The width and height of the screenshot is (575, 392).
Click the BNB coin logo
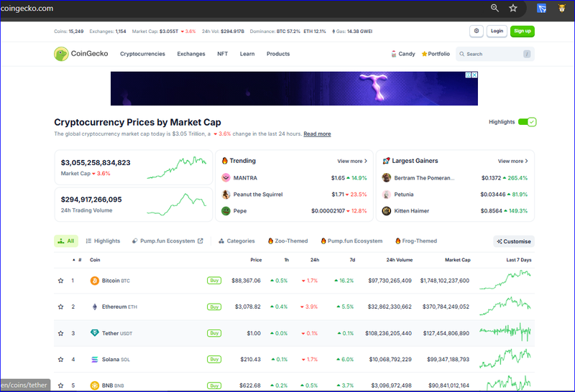tap(95, 386)
